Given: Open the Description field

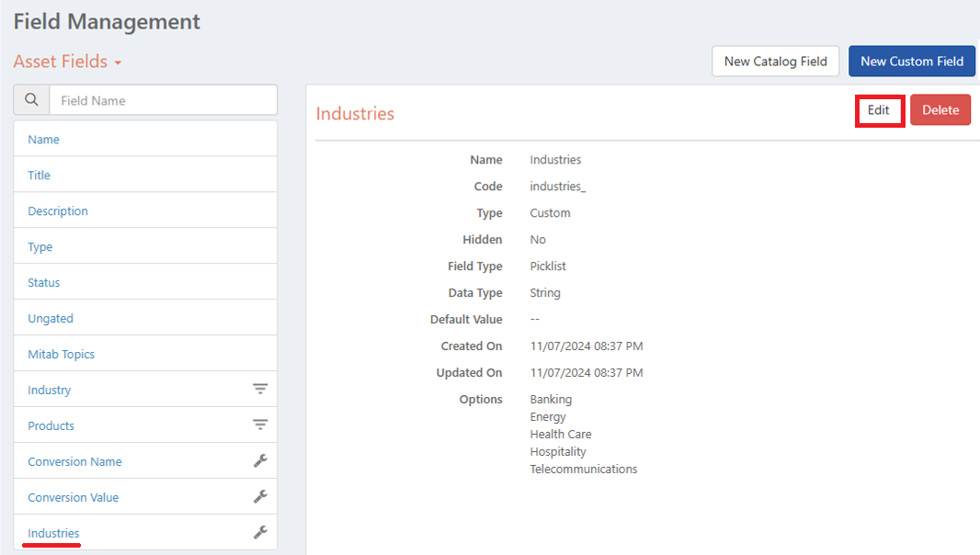Looking at the screenshot, I should coord(145,210).
